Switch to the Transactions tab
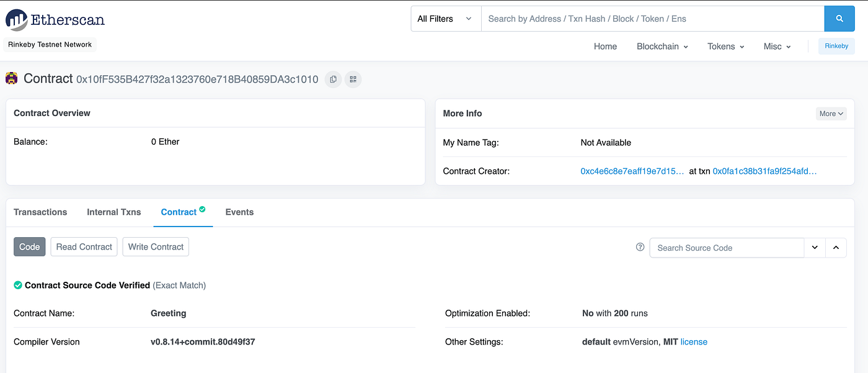 tap(40, 212)
